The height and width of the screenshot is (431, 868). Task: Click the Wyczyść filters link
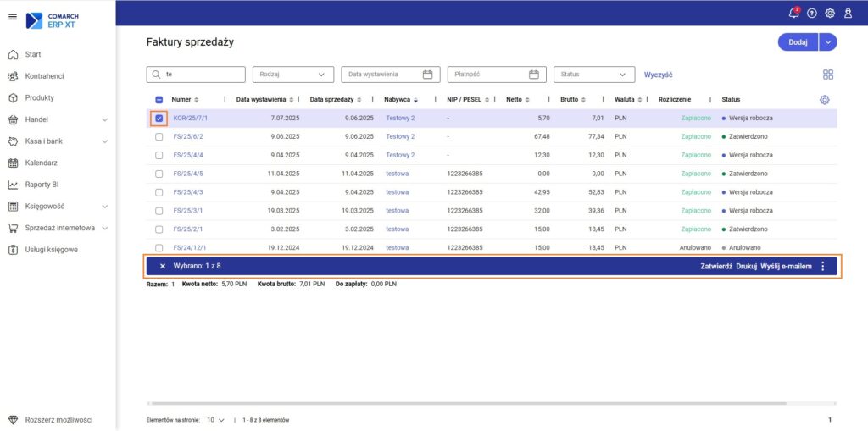point(659,75)
